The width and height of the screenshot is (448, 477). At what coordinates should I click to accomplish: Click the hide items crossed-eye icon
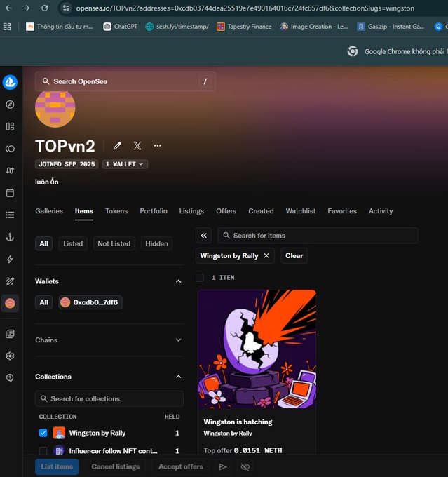(245, 466)
